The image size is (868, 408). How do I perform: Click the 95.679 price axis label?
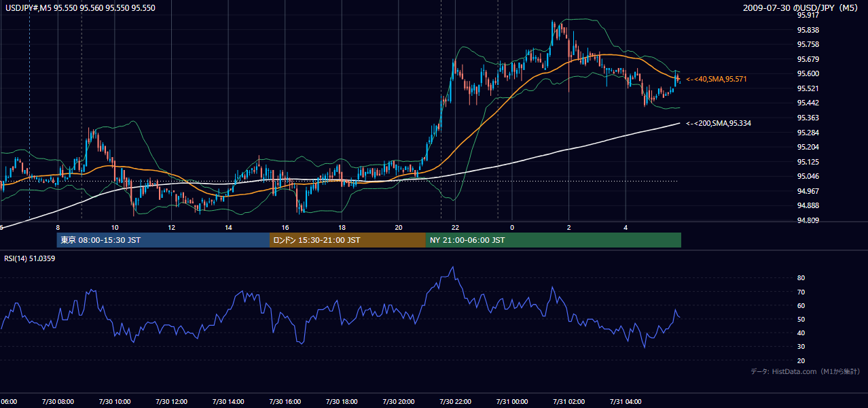(808, 59)
